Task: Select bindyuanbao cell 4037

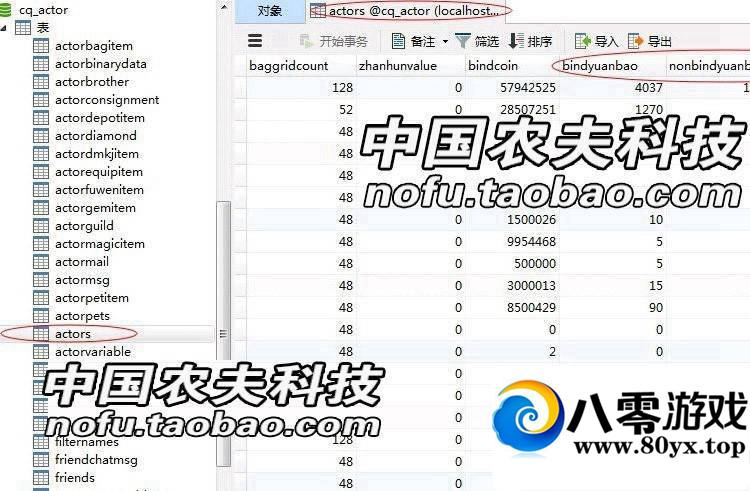Action: [x=613, y=87]
